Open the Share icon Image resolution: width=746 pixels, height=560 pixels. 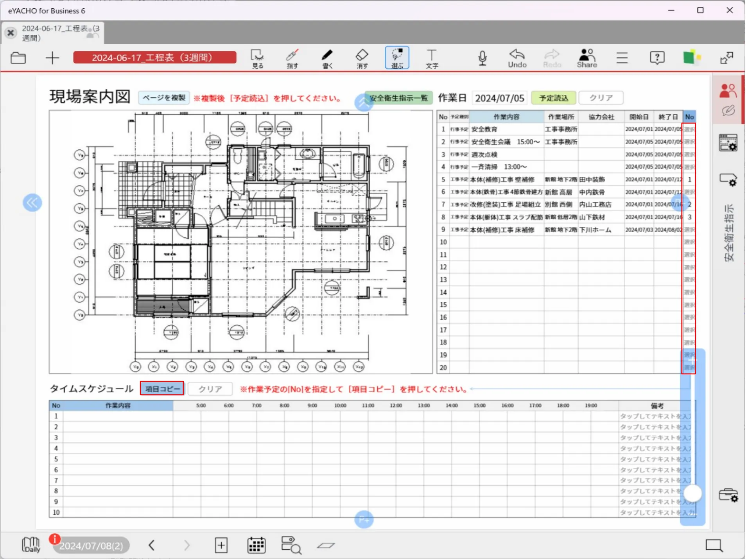[x=586, y=58]
